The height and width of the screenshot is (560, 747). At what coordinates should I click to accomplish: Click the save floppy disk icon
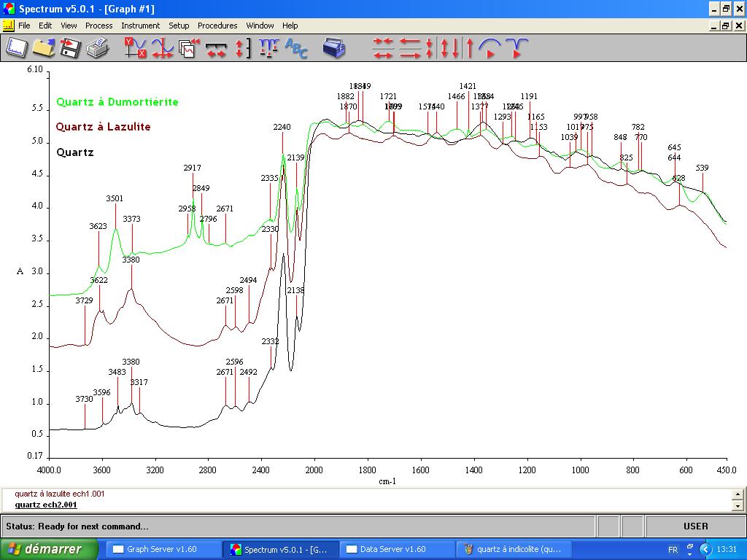tap(70, 48)
